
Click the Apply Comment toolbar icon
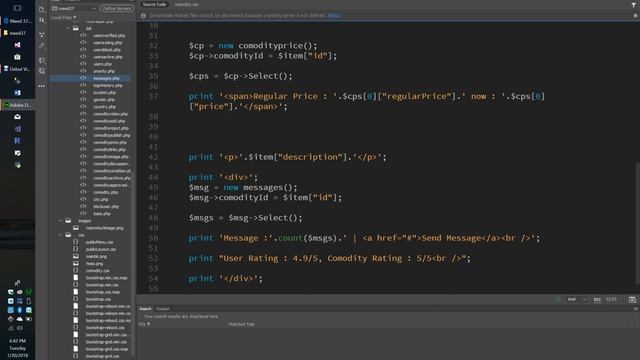point(42,60)
